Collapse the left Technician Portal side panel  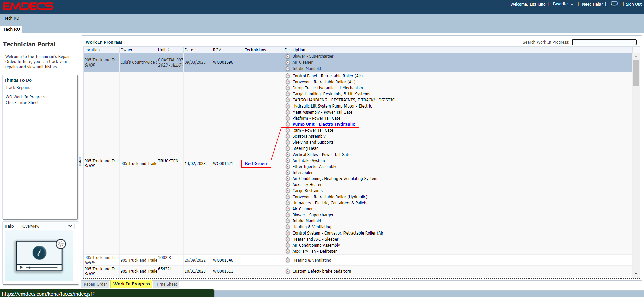tap(80, 161)
